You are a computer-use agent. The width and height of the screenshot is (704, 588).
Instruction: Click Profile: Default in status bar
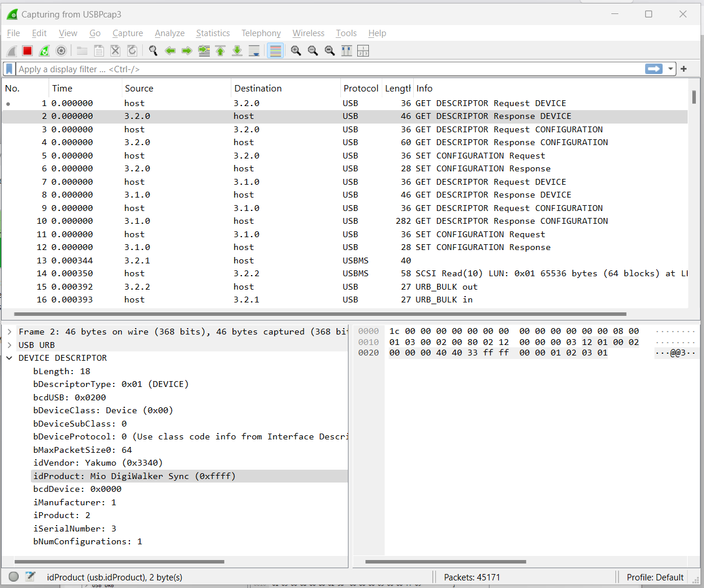[x=655, y=578]
